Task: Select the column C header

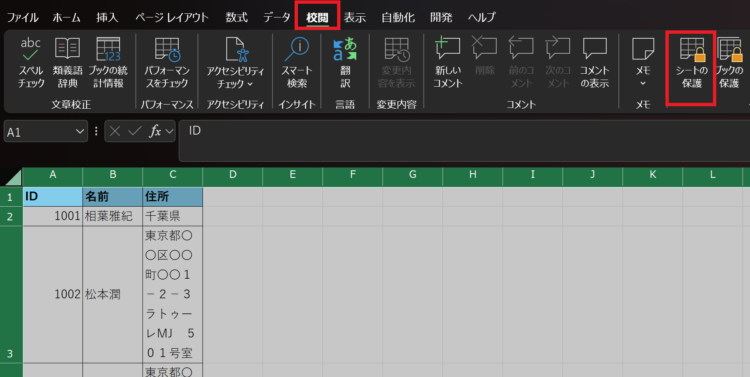Action: (173, 175)
